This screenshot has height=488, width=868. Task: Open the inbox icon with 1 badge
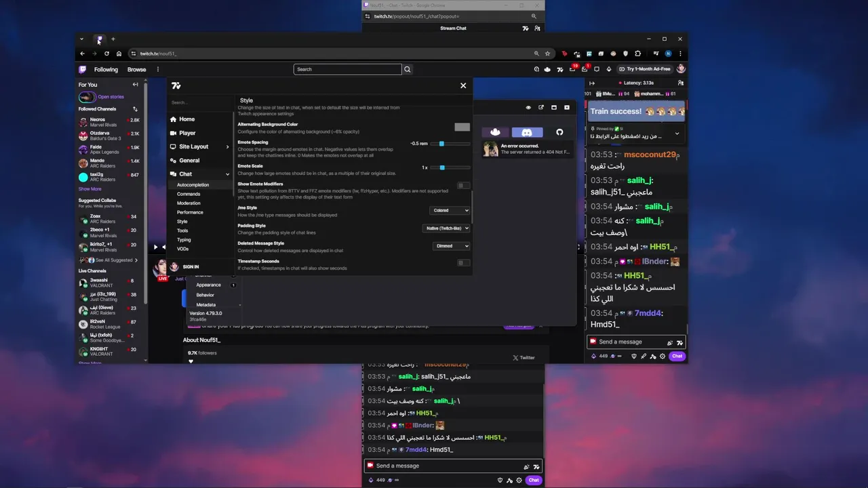point(585,69)
